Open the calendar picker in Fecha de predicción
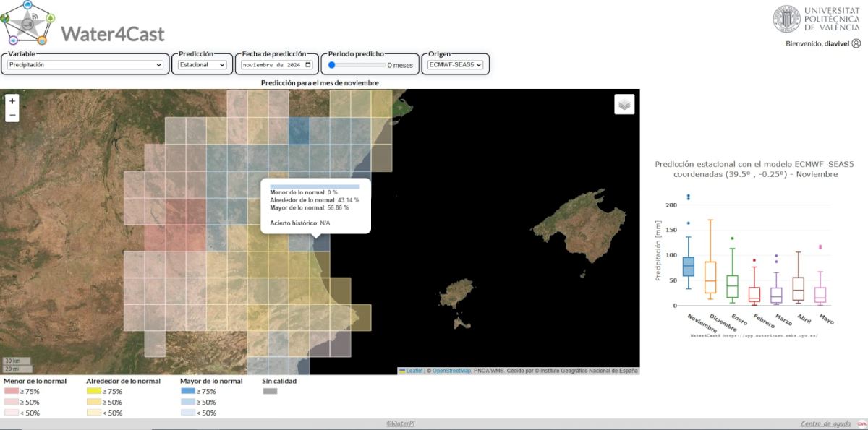868x430 pixels. pyautogui.click(x=308, y=65)
